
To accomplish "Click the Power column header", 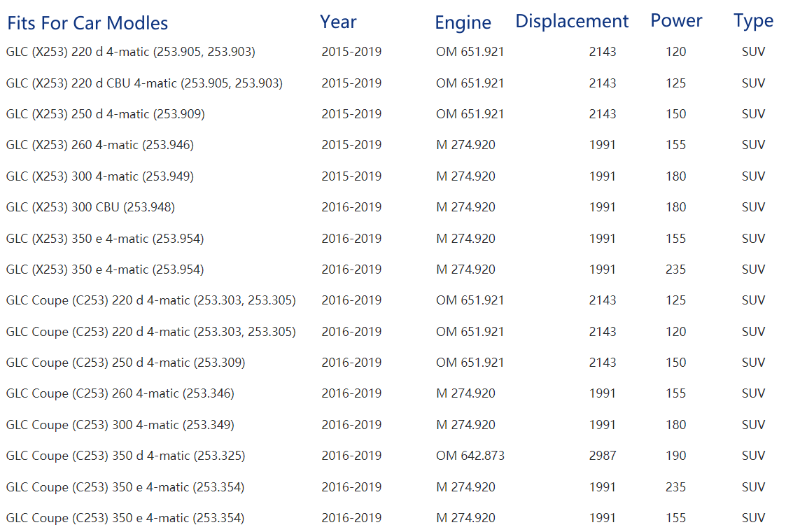I will (676, 21).
